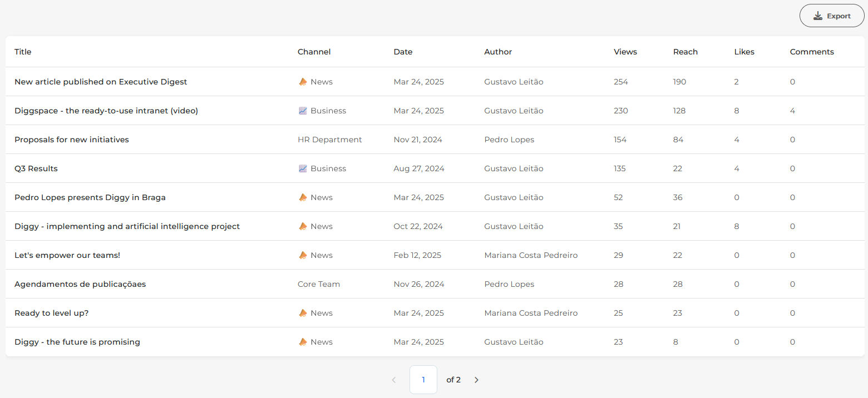Click views value 230
Viewport: 868px width, 398px height.
point(621,111)
